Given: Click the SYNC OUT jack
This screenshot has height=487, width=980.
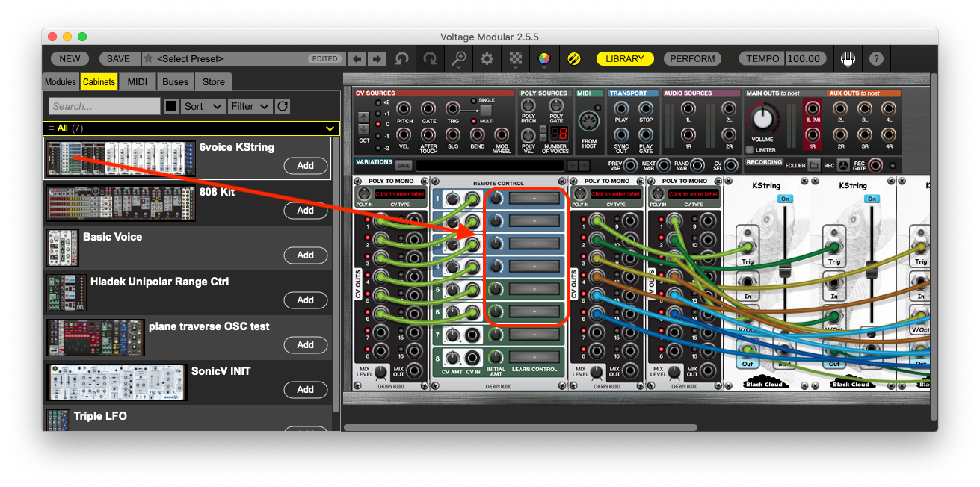Looking at the screenshot, I should pyautogui.click(x=621, y=134).
